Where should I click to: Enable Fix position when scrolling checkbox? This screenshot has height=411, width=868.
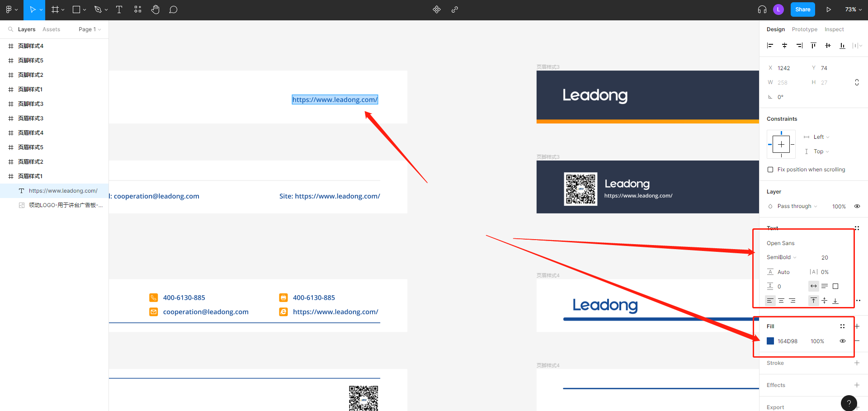click(x=770, y=170)
